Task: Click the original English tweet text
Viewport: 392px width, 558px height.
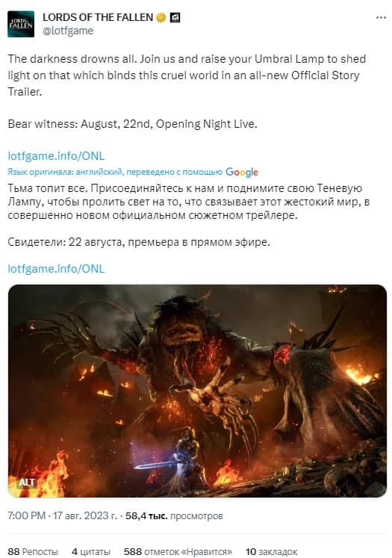Action: pos(187,91)
